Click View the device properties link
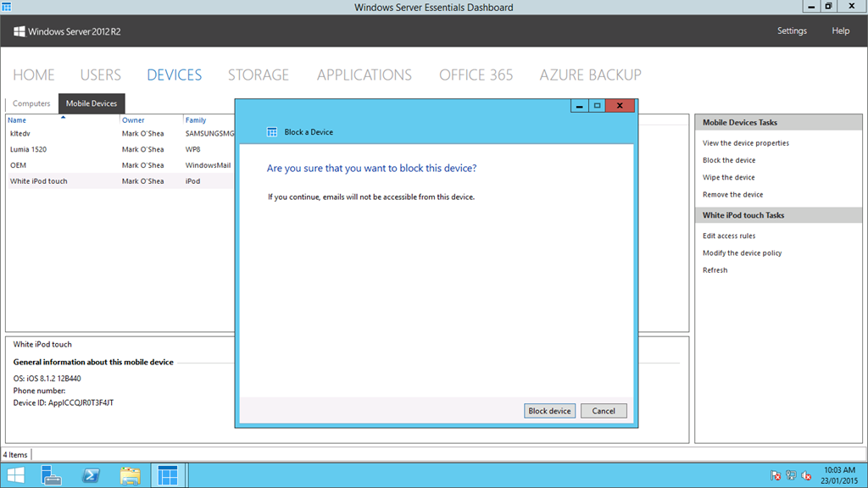Image resolution: width=868 pixels, height=488 pixels. 745,143
